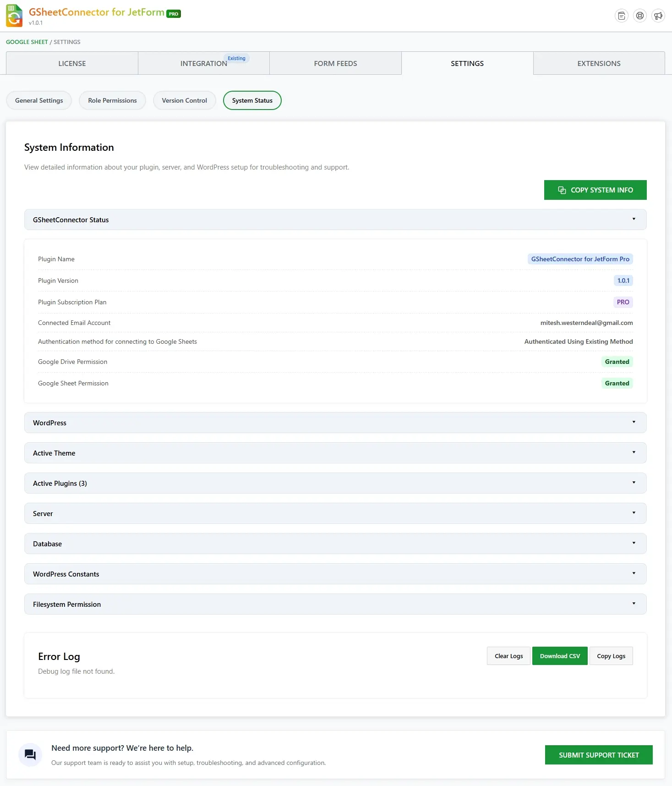672x786 pixels.
Task: Click 'Need more support?' heading
Action: click(x=122, y=748)
